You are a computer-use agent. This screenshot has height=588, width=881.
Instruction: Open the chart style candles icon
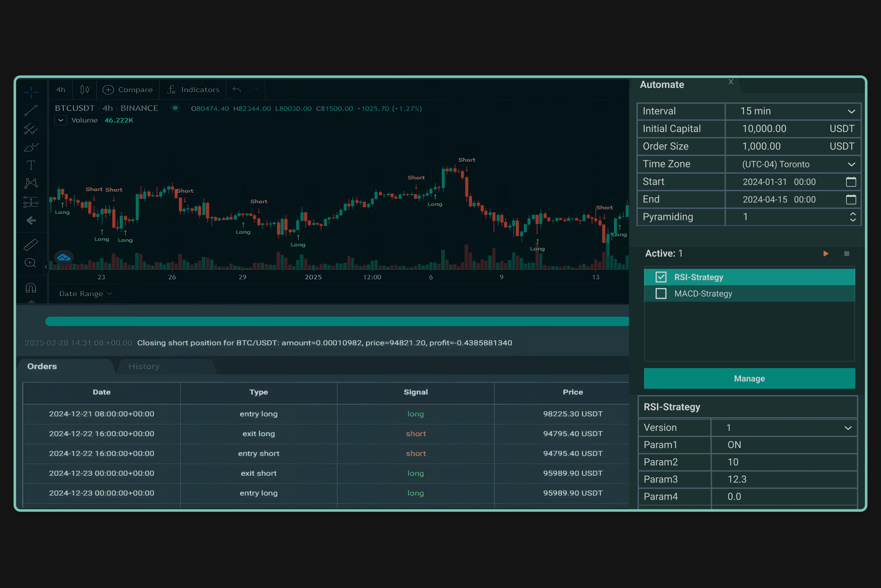coord(85,90)
